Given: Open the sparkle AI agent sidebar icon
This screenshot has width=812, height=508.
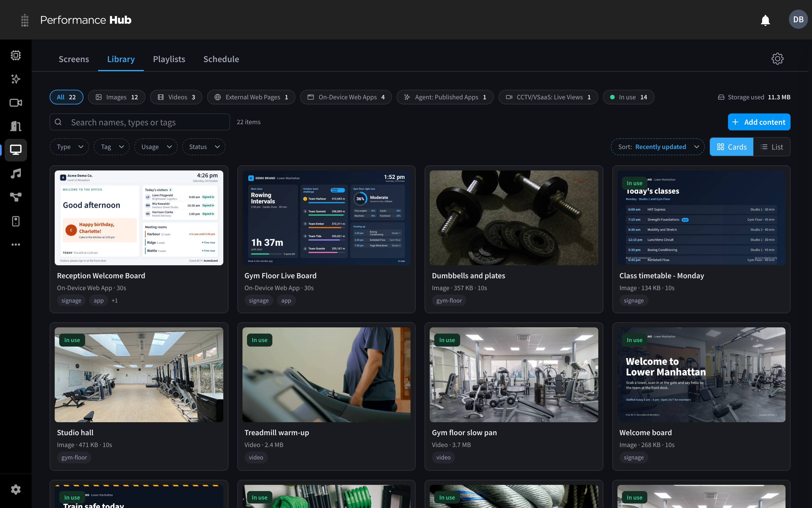Looking at the screenshot, I should [x=16, y=79].
